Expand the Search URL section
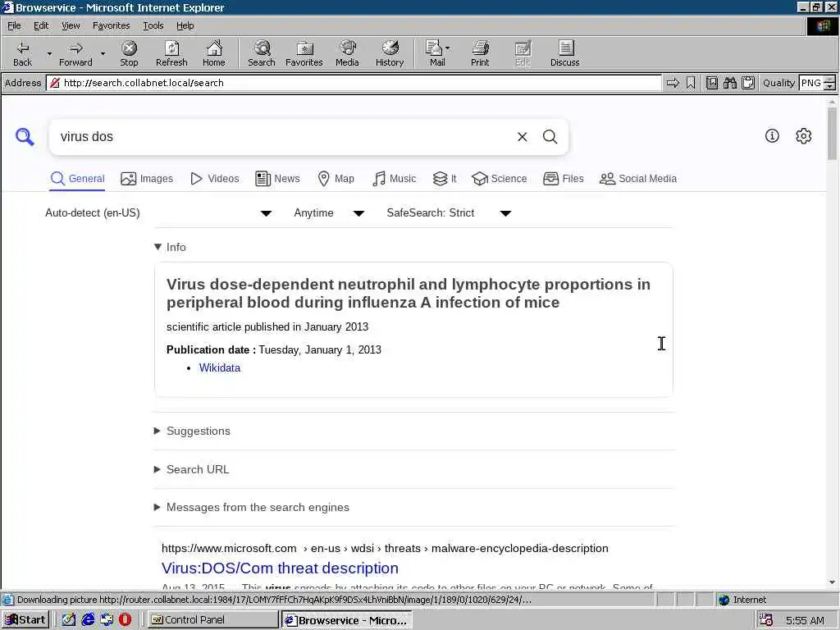840x630 pixels. [x=191, y=469]
